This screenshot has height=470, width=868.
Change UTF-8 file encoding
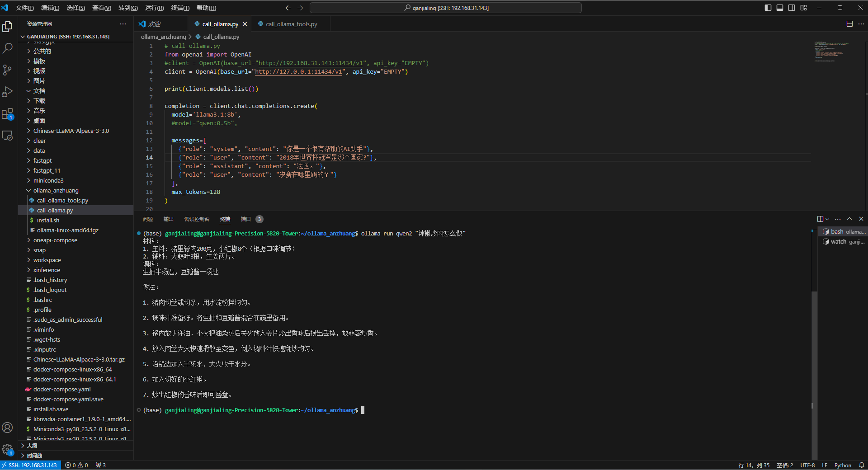(807, 465)
